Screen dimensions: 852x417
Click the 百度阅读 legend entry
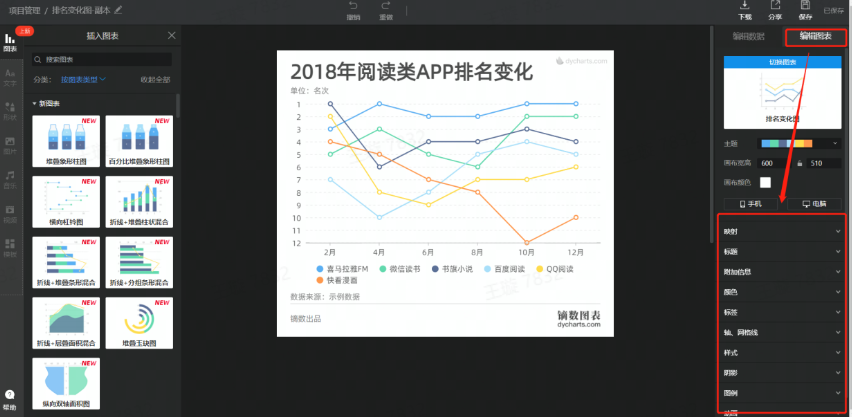click(503, 269)
